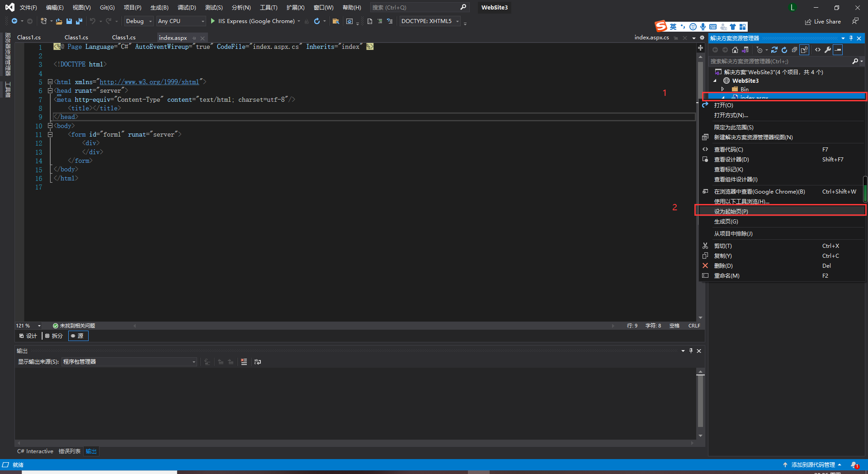The height and width of the screenshot is (474, 868).
Task: Switch to the Split (拆分) view button
Action: tap(54, 336)
